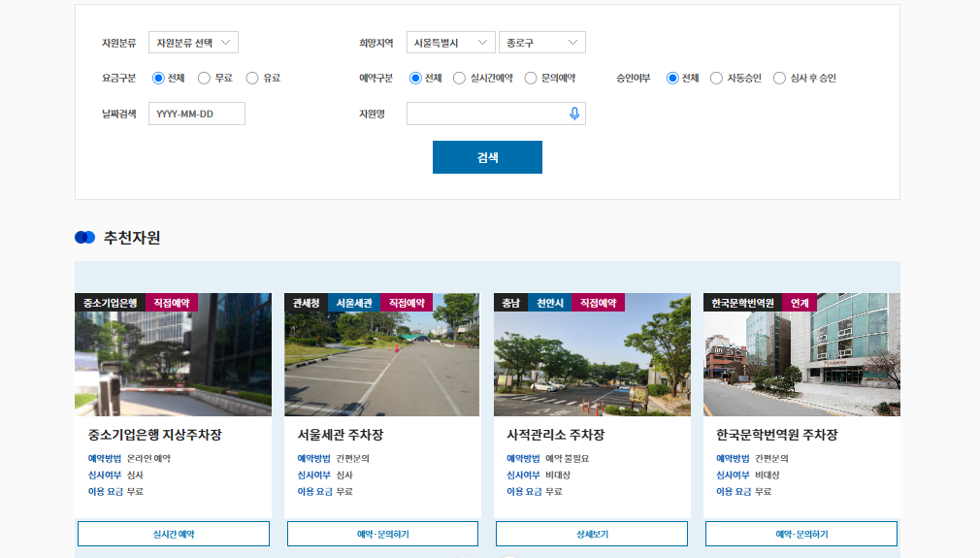The width and height of the screenshot is (980, 558).
Task: Click the 연계 tag on 한국문학번역원 card
Action: (x=800, y=303)
